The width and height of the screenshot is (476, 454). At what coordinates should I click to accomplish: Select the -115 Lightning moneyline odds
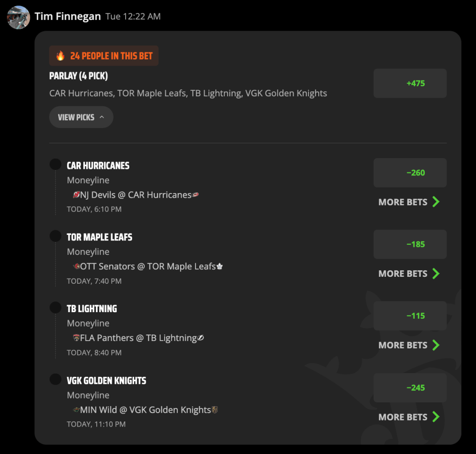(410, 316)
